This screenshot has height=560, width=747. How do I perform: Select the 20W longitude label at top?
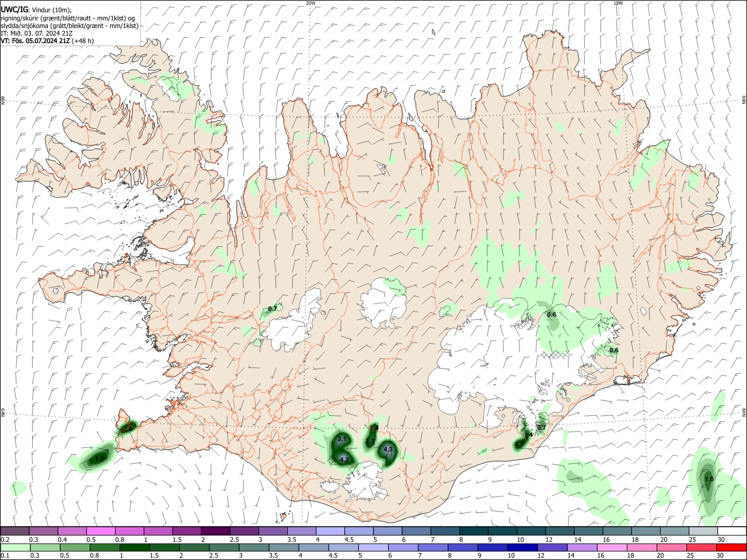310,3
